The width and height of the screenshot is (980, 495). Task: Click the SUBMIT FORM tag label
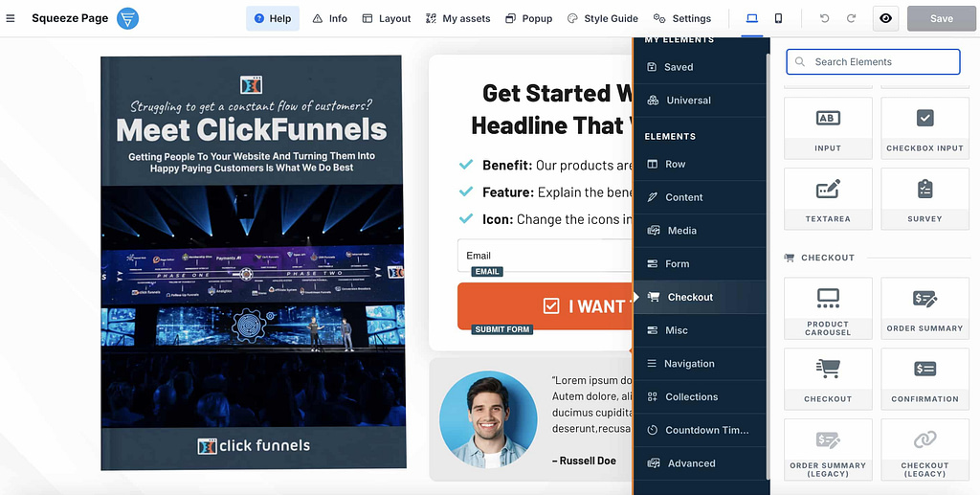pos(502,329)
